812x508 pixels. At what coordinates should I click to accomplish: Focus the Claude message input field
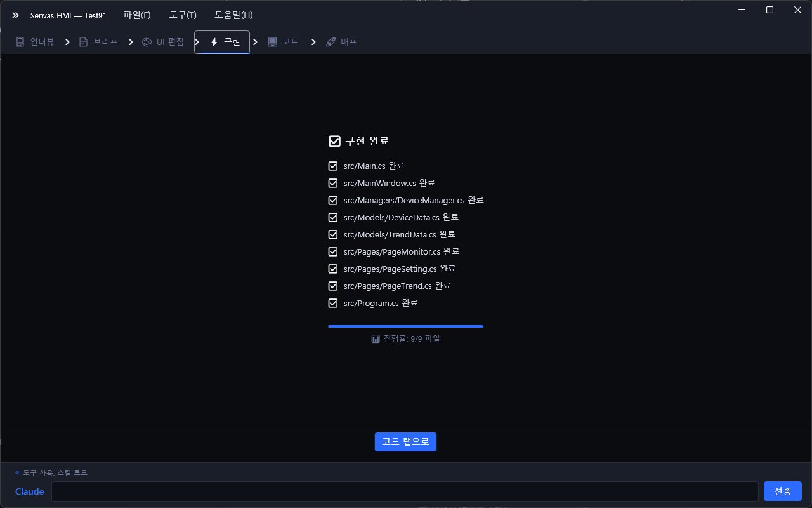[405, 491]
